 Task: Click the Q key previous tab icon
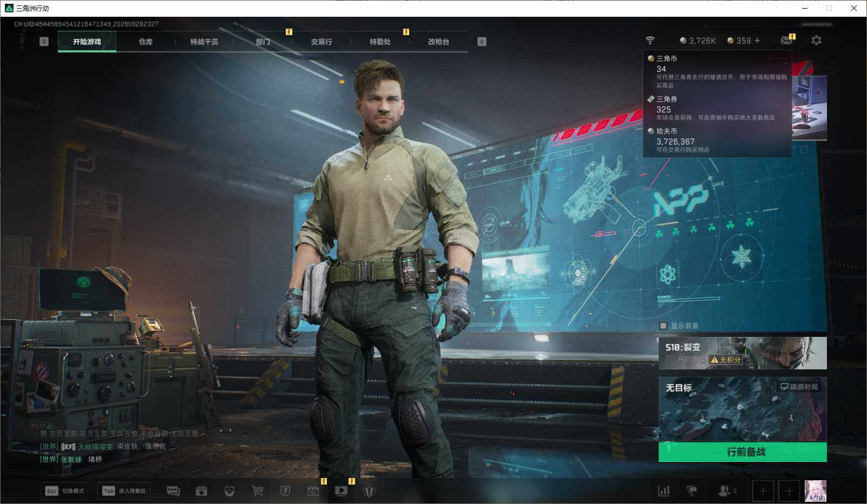click(44, 42)
